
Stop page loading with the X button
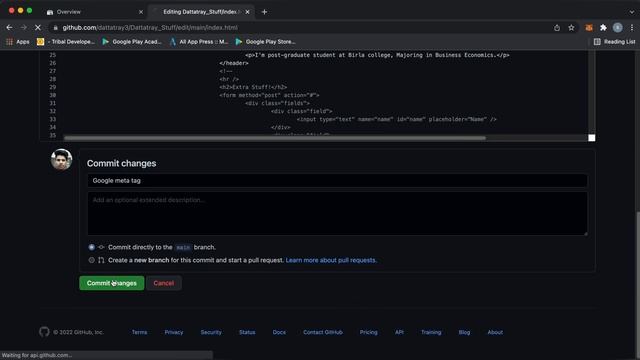click(x=38, y=27)
